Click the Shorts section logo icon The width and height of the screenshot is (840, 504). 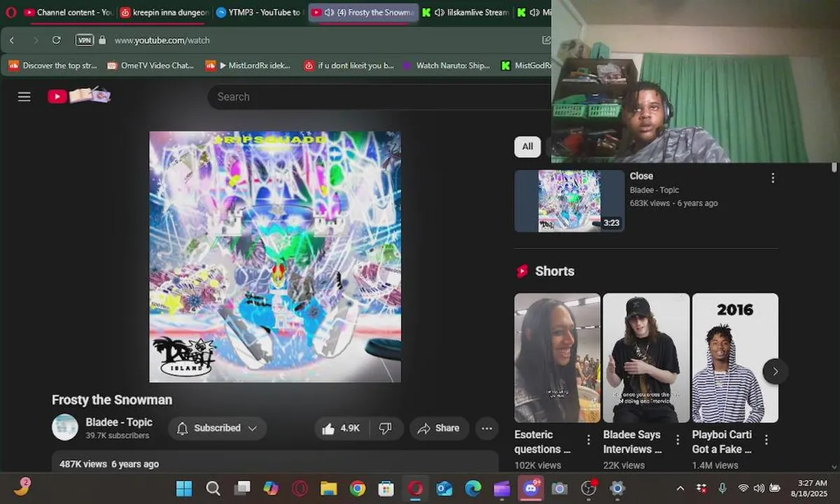tap(522, 271)
